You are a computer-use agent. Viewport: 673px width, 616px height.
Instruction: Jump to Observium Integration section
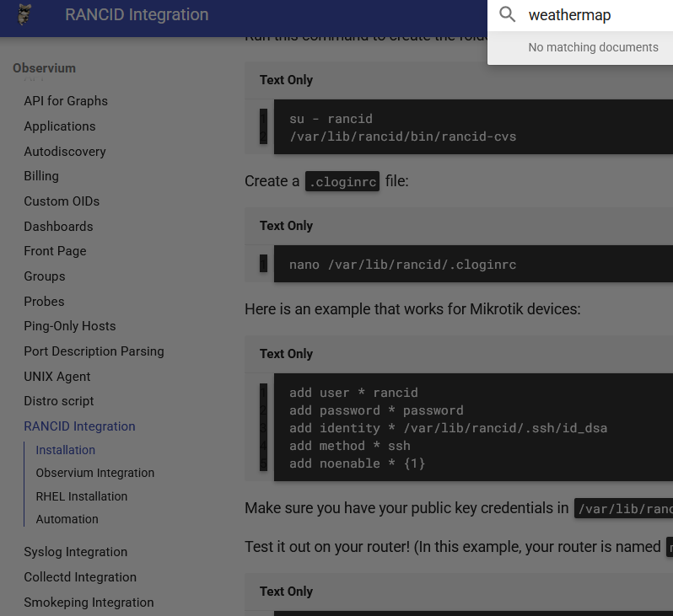[94, 473]
